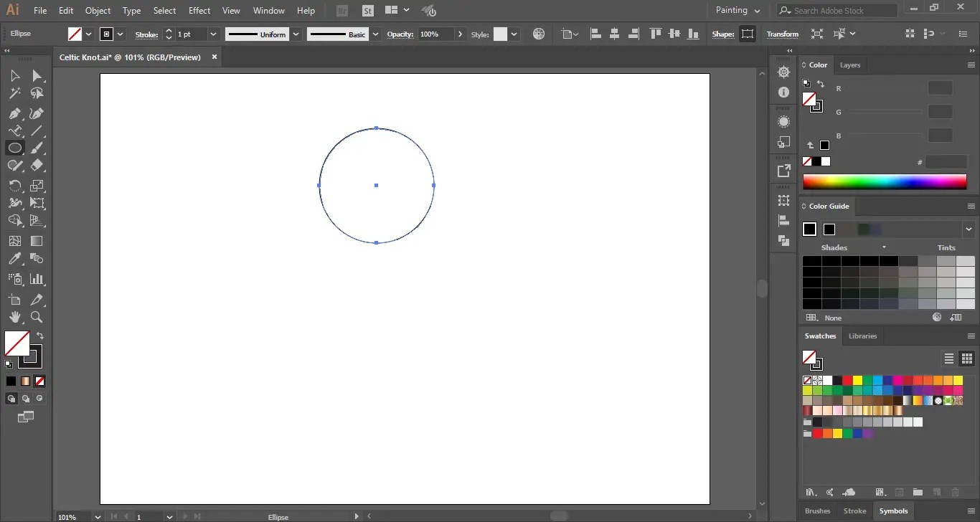Choose the Shape Builder tool
The height and width of the screenshot is (522, 980).
coord(14,221)
